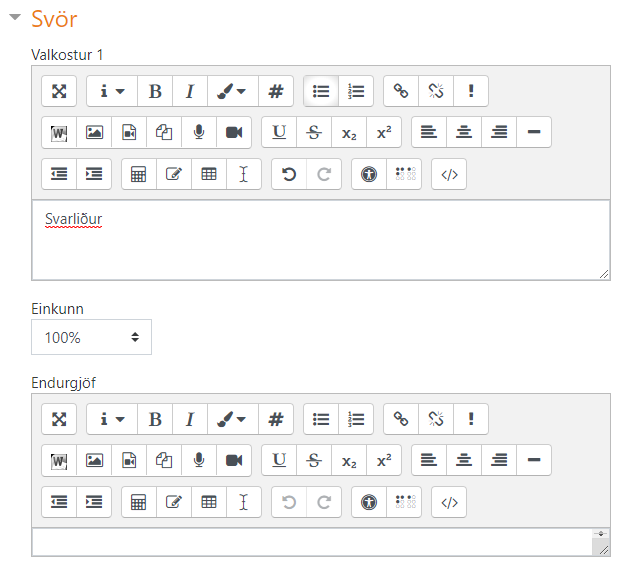
Task: Click the empty Endurgjöf text field
Action: pos(312,542)
